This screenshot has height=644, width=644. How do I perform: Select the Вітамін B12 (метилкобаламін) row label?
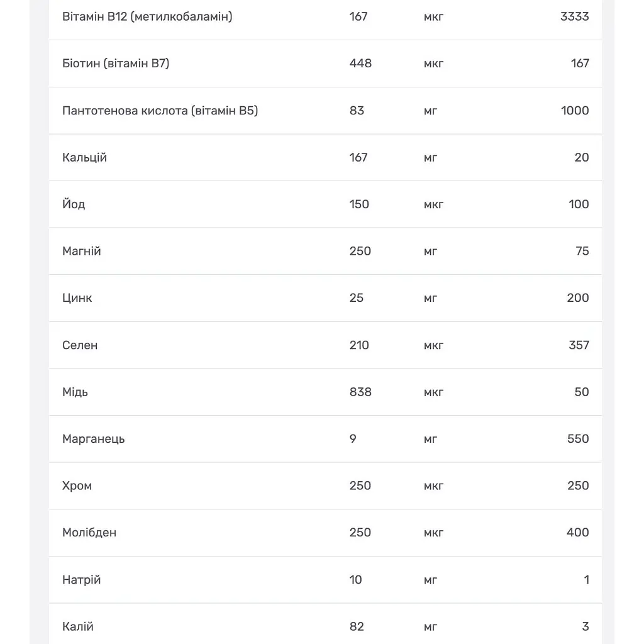(x=147, y=17)
